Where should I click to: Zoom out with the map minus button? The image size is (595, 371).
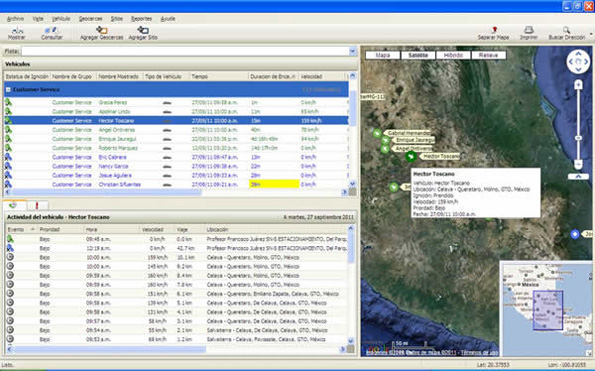[578, 164]
